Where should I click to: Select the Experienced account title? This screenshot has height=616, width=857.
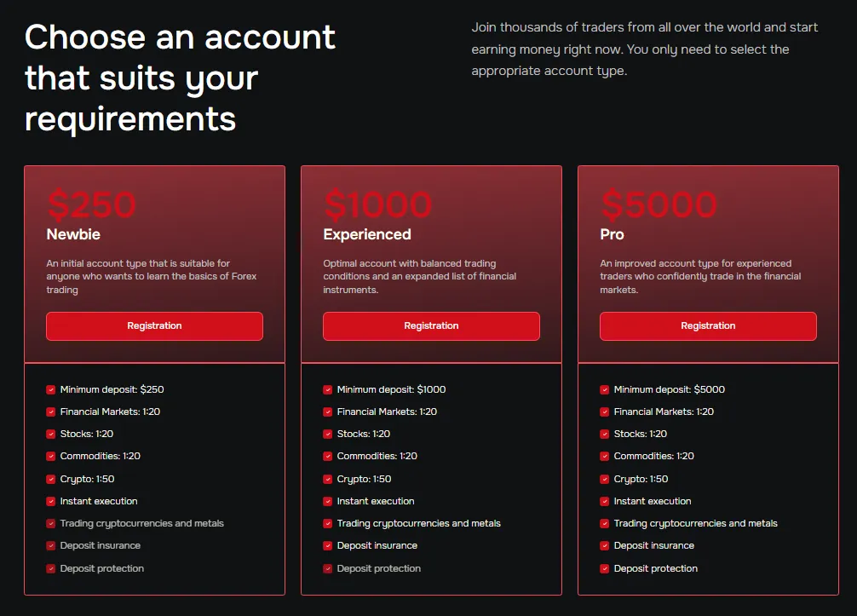coord(367,234)
